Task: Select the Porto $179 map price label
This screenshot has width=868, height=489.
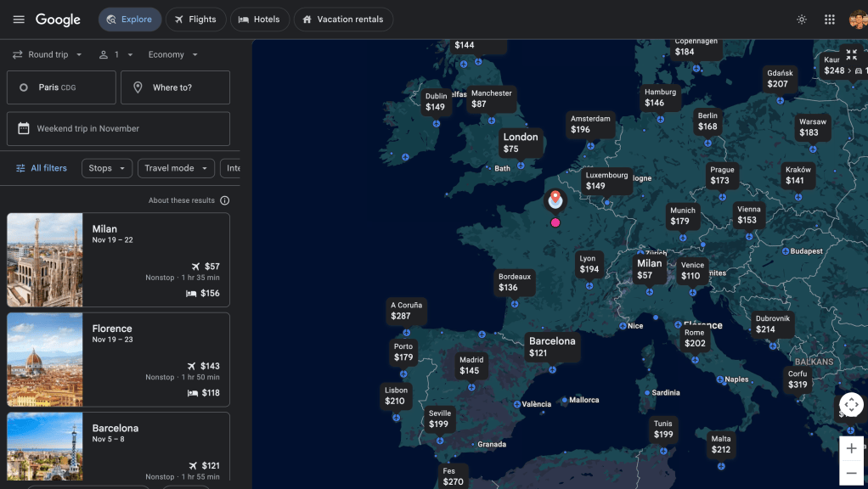Action: [x=403, y=351]
